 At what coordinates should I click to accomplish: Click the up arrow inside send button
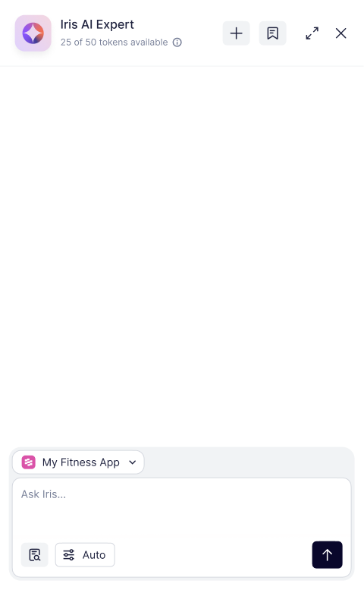click(327, 554)
